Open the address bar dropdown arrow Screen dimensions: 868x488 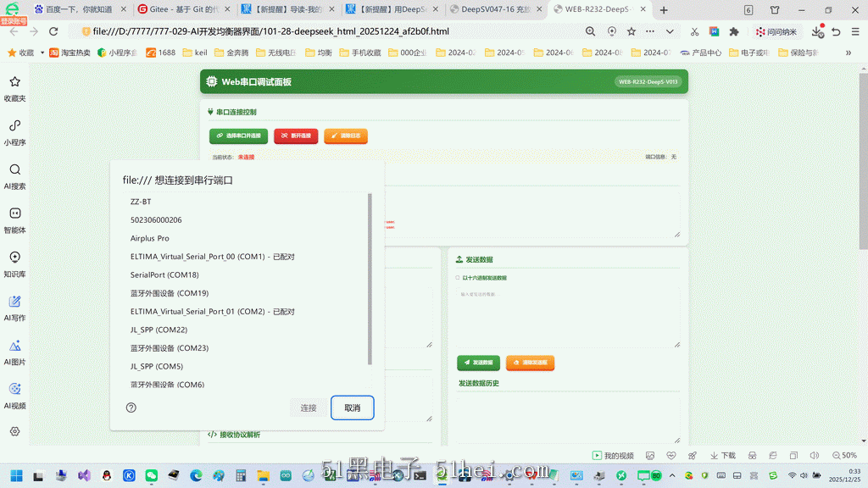(x=670, y=31)
